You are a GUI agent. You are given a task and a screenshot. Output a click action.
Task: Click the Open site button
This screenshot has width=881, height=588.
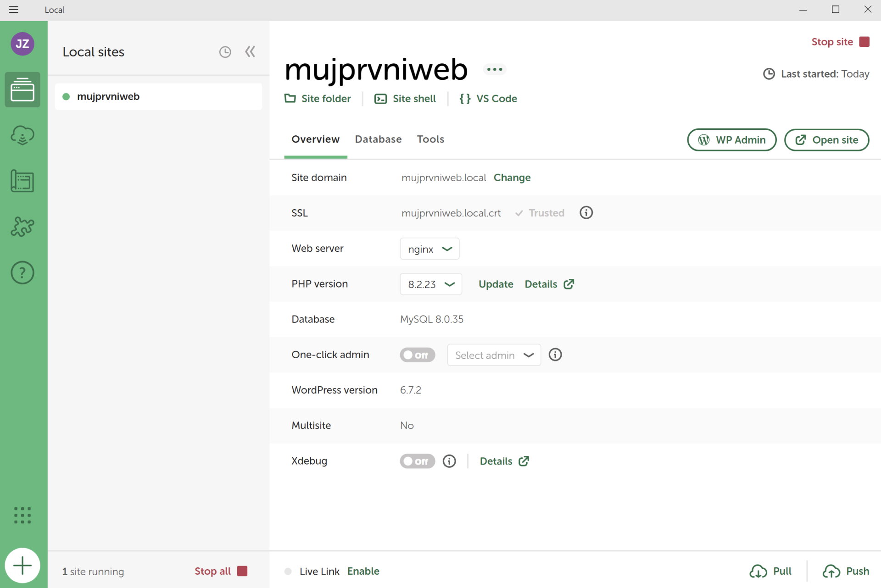[x=826, y=140]
